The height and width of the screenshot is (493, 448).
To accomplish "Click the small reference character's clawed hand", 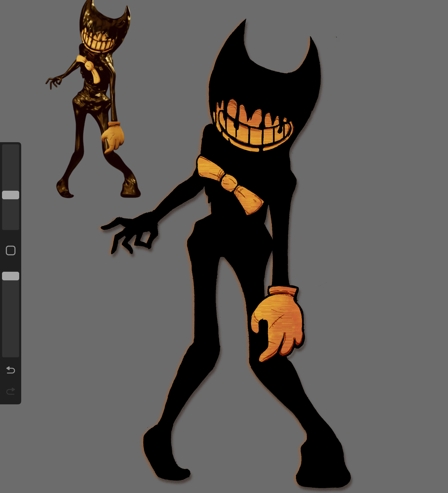I will (x=54, y=82).
